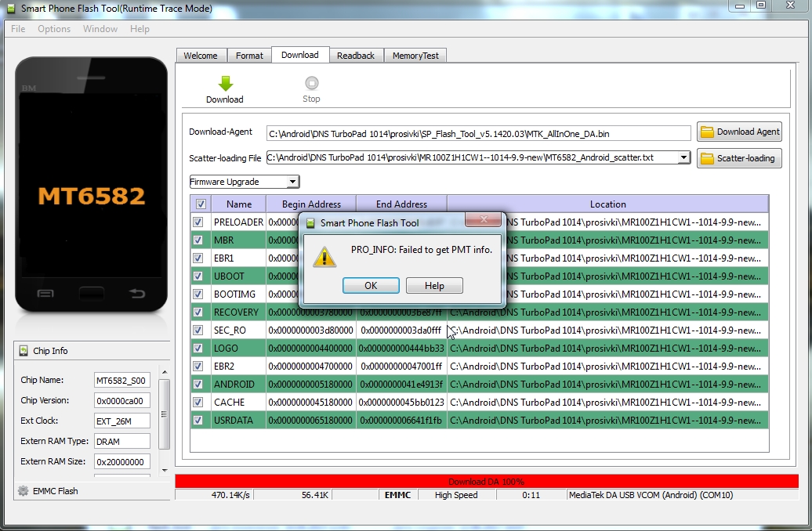Click the warning icon in the error dialog
The image size is (812, 531).
coord(324,255)
